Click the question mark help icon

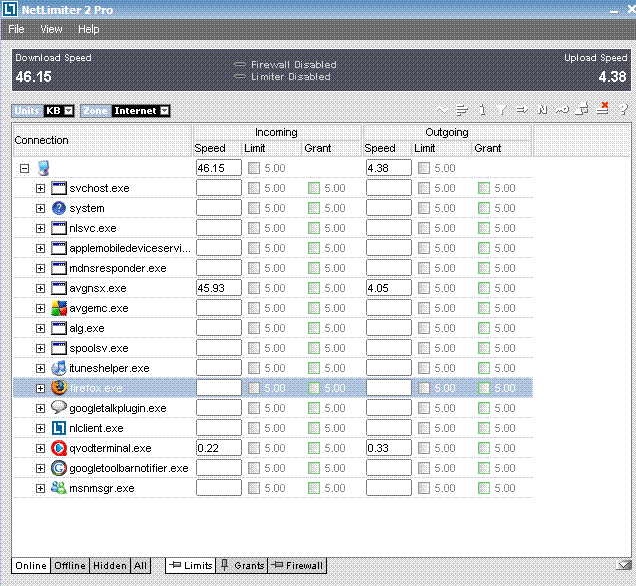point(623,110)
